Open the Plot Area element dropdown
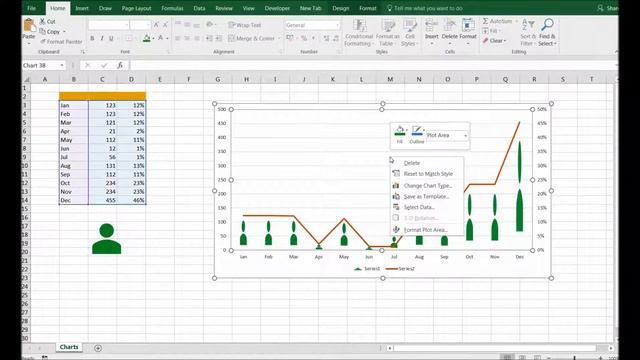This screenshot has width=640, height=360. (465, 135)
